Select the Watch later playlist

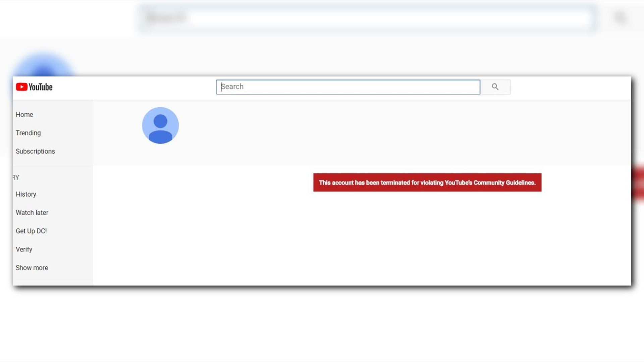point(32,213)
